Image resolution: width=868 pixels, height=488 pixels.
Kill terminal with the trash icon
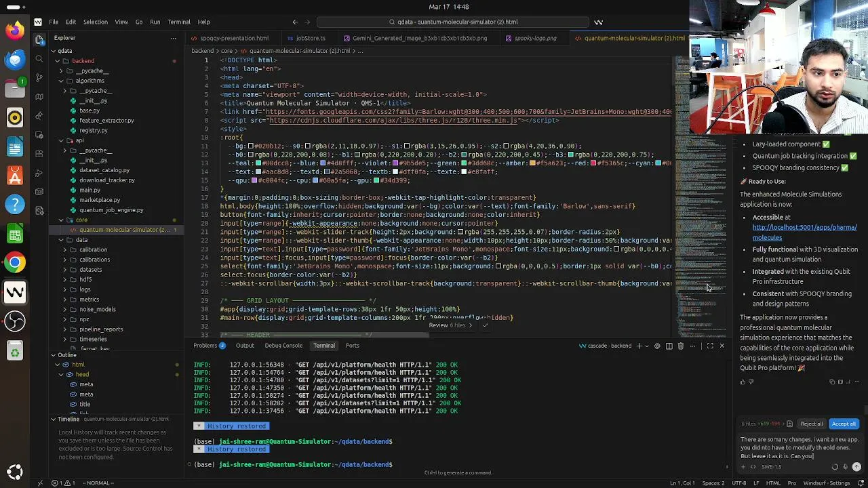pyautogui.click(x=681, y=346)
